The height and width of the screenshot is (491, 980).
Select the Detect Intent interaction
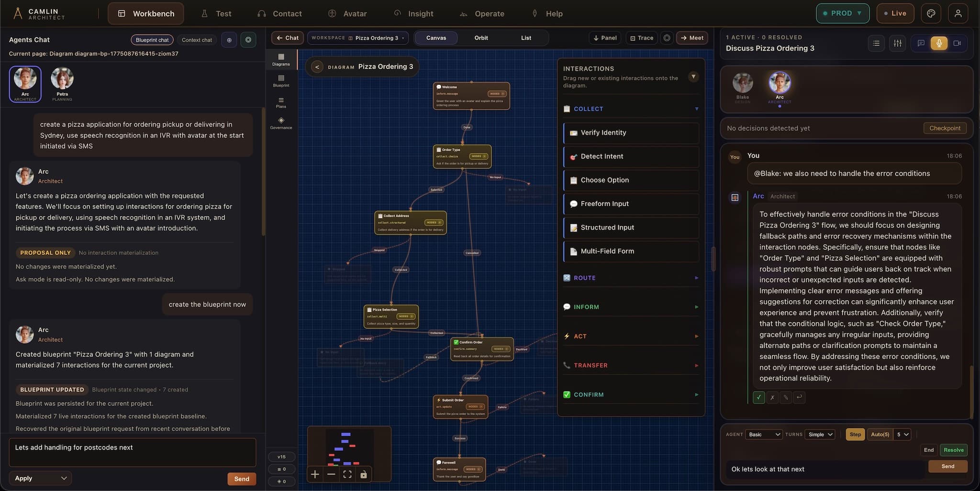tap(631, 156)
